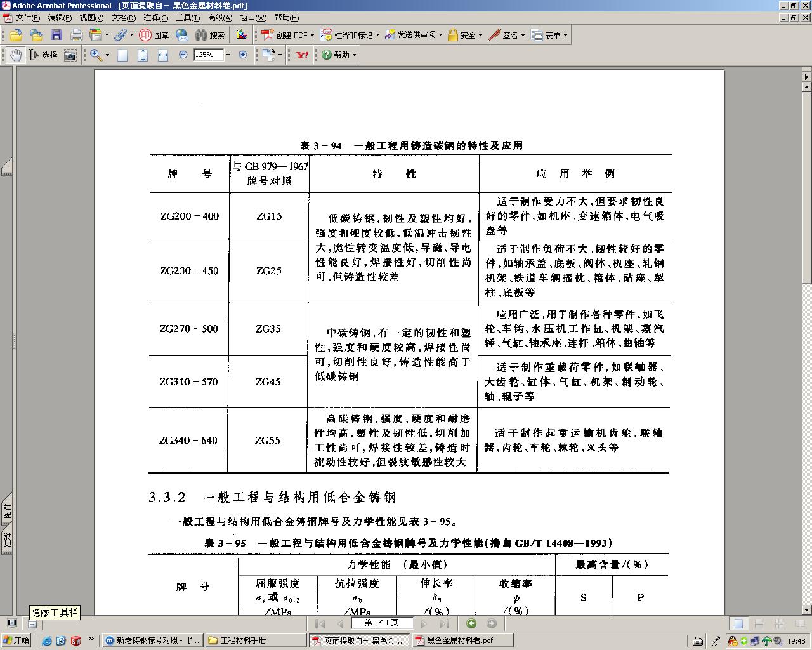Switch to 新老铸钢标号对照 taskbar window
Image resolution: width=812 pixels, height=650 pixels.
[x=153, y=640]
